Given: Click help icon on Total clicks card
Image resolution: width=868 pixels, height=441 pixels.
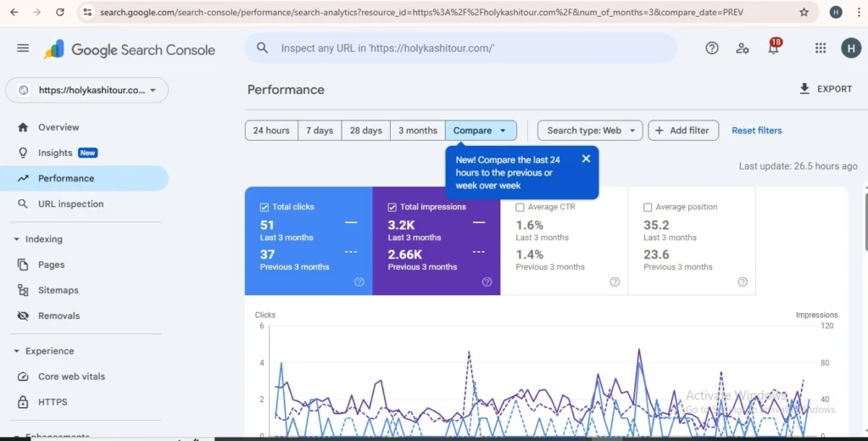Looking at the screenshot, I should [x=359, y=282].
